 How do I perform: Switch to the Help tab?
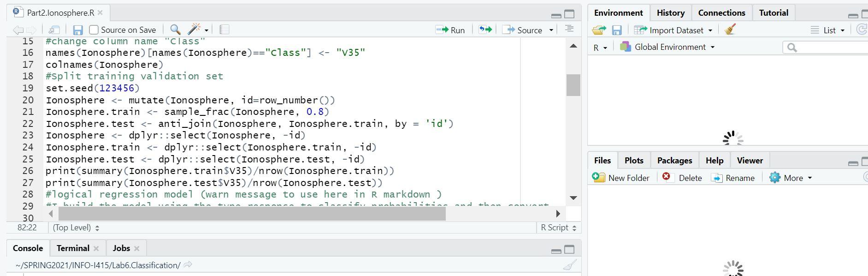714,161
